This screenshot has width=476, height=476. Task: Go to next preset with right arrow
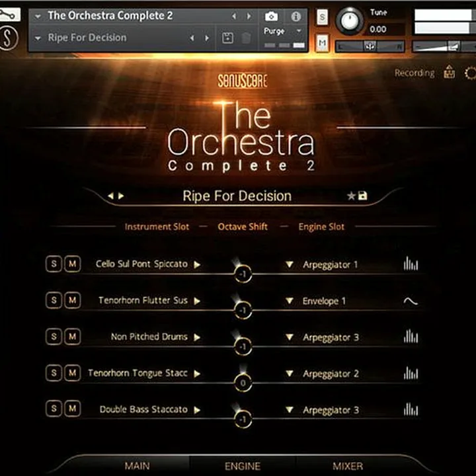121,196
